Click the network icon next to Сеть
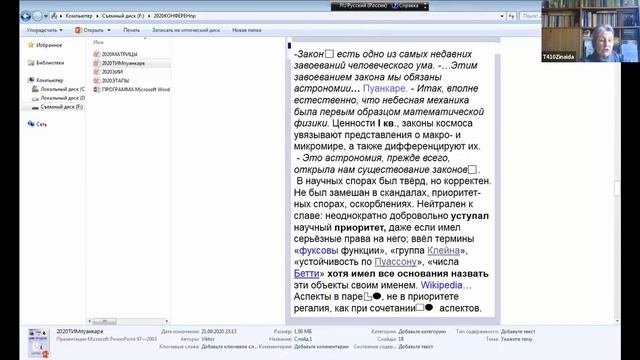Screen dimensions: 640x360 click(31, 124)
